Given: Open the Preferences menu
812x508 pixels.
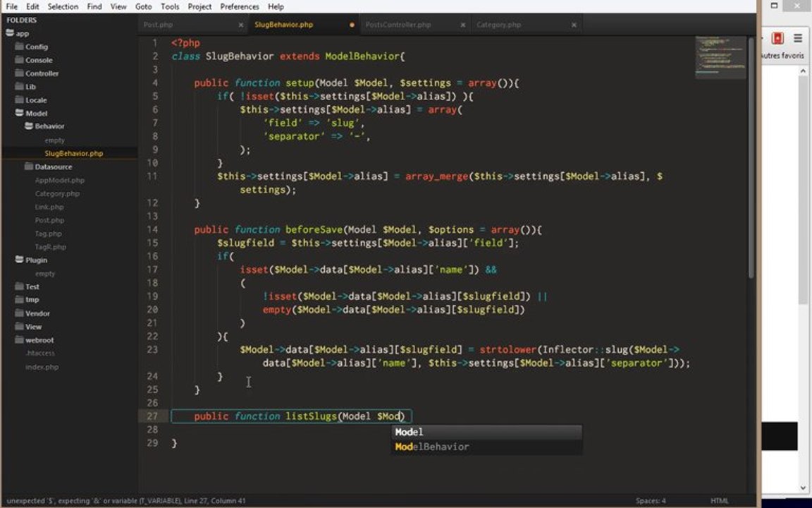Looking at the screenshot, I should pos(239,7).
